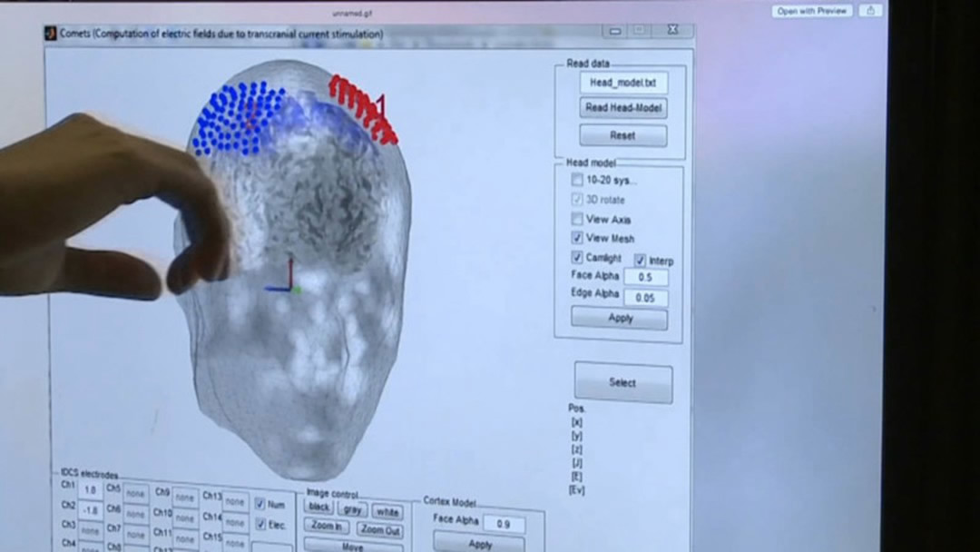Click the Head model Face Alpha field
The image size is (980, 552).
point(646,277)
